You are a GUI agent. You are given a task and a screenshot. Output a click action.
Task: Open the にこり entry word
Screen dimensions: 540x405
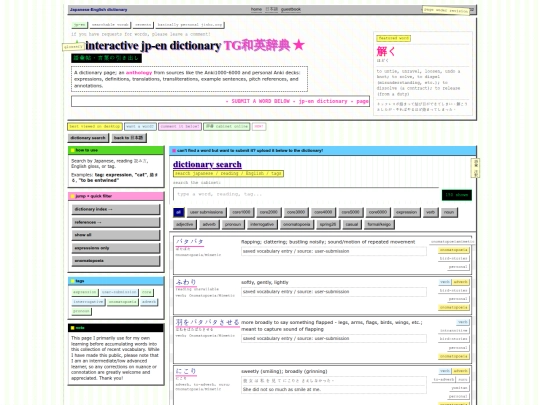[x=186, y=371]
